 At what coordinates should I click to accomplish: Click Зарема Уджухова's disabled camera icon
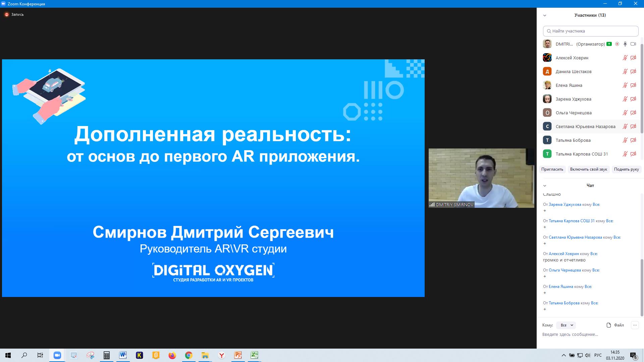point(633,99)
